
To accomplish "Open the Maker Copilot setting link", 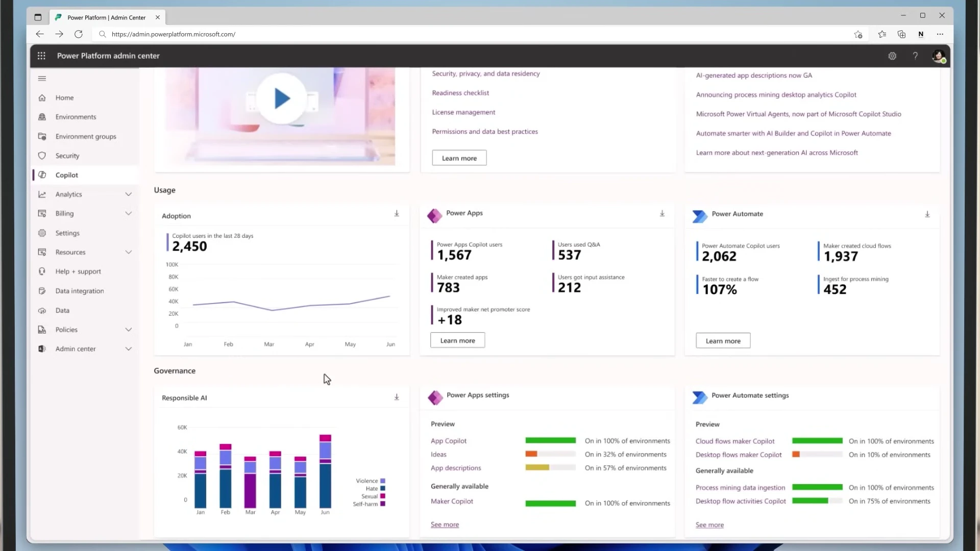I will tap(452, 502).
